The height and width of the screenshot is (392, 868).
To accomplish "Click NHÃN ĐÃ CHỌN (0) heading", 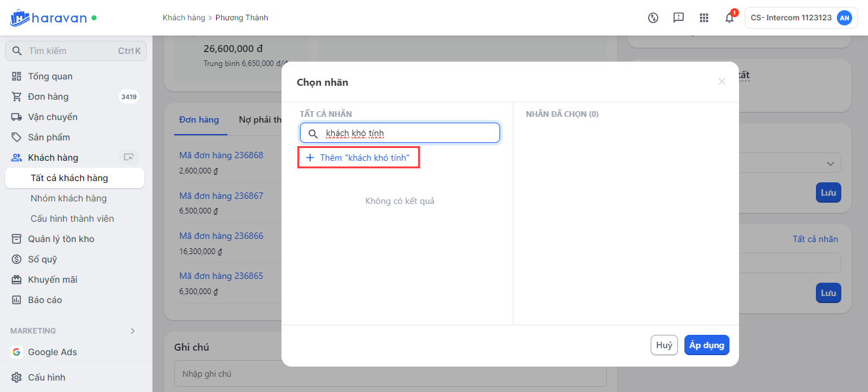I will click(x=562, y=114).
